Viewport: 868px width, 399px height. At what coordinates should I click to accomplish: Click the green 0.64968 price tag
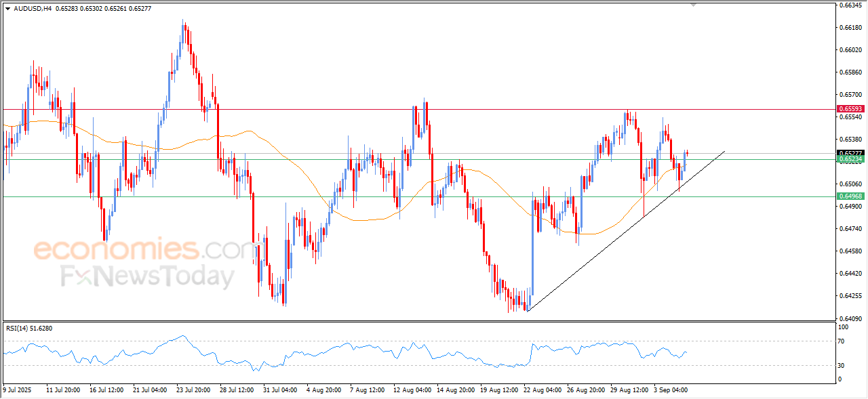[x=850, y=196]
